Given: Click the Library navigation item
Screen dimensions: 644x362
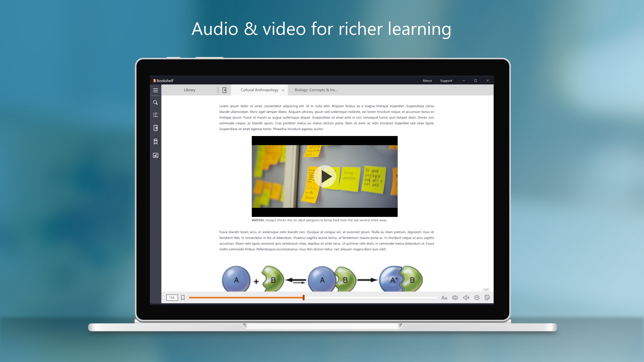Looking at the screenshot, I should [x=189, y=90].
